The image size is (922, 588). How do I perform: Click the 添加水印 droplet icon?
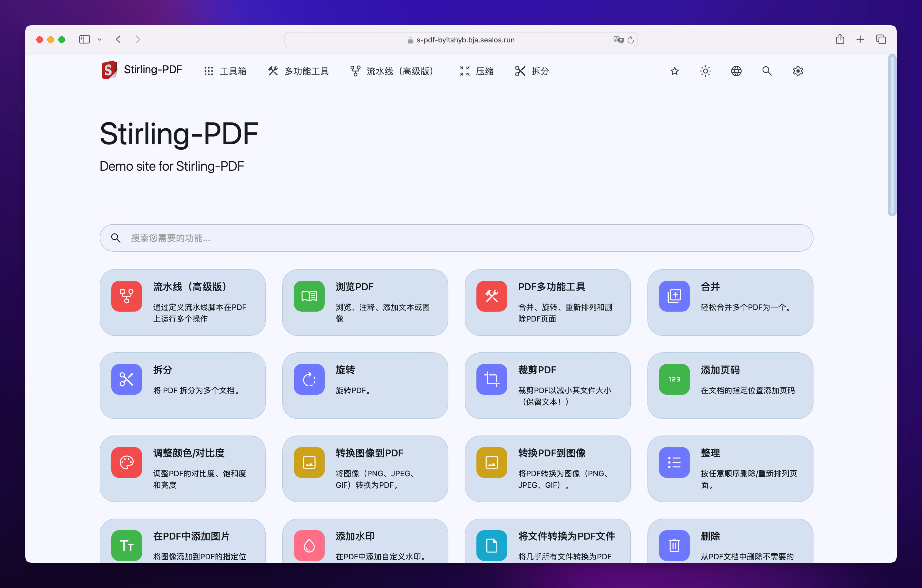pyautogui.click(x=309, y=545)
